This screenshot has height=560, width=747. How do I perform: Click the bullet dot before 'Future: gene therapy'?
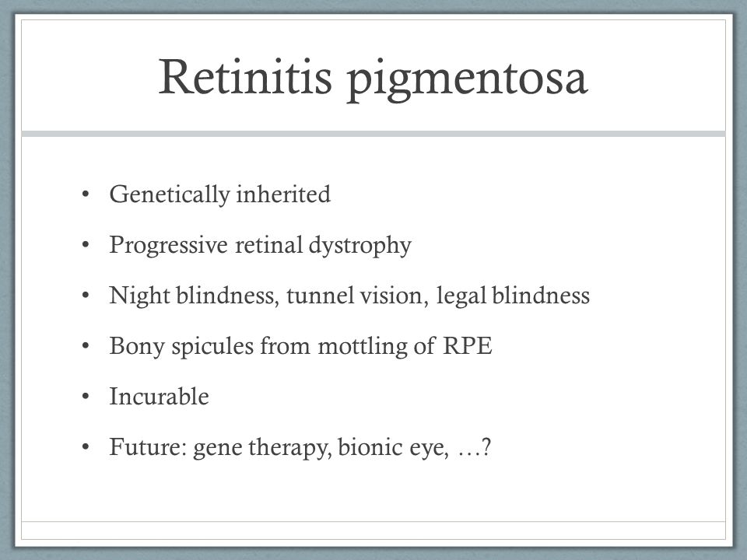click(x=86, y=447)
